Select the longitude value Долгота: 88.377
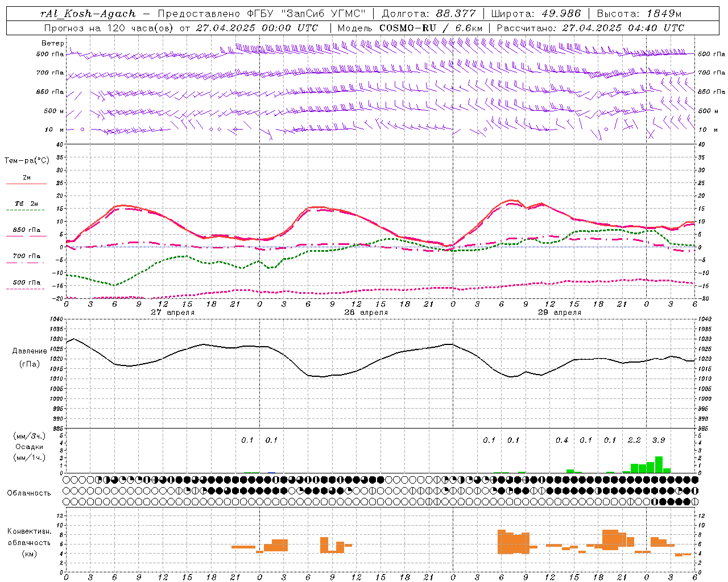 429,14
